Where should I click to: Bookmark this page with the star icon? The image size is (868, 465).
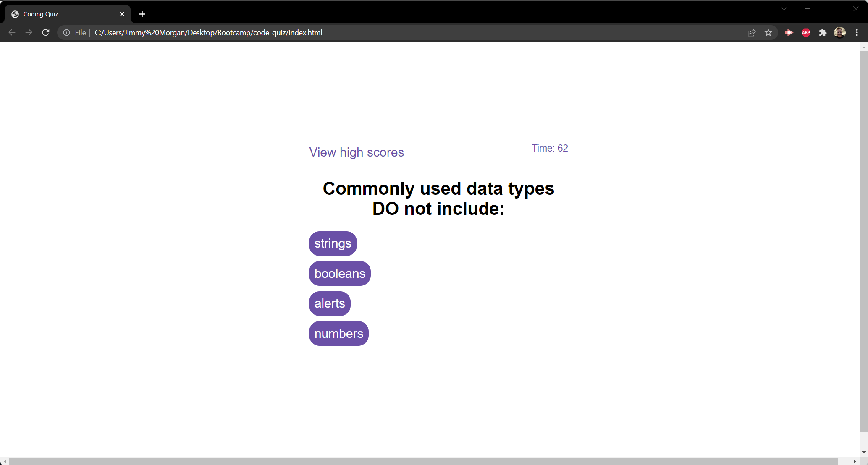(768, 33)
